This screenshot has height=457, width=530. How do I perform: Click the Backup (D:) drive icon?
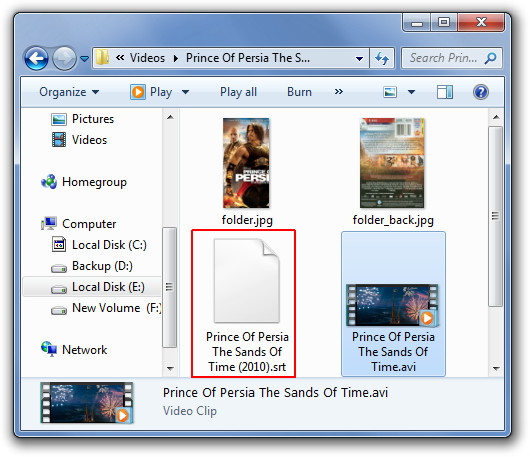pyautogui.click(x=59, y=268)
